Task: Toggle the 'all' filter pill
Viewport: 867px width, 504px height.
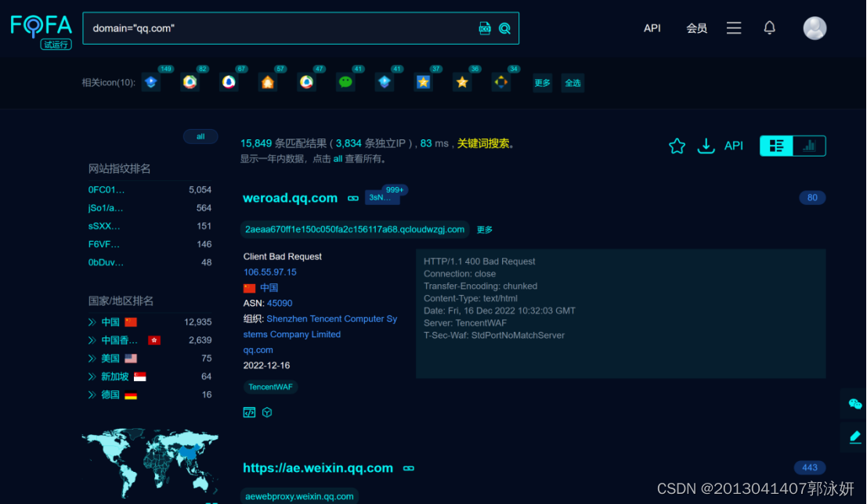Action: (x=200, y=136)
